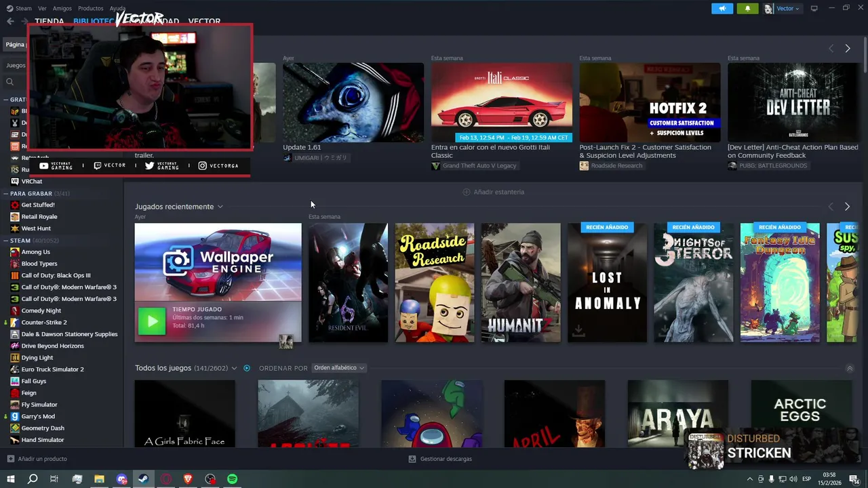This screenshot has width=868, height=488.
Task: Open Discord from the taskbar
Action: (x=121, y=479)
